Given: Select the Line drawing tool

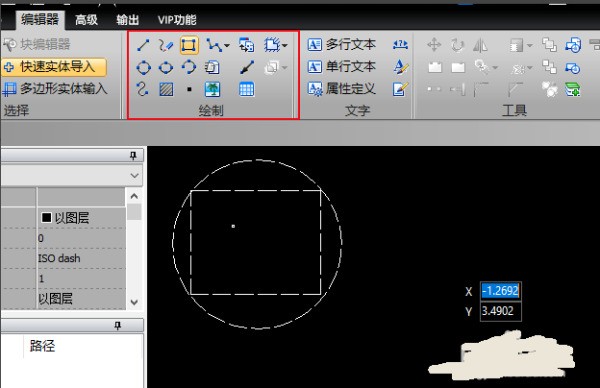Looking at the screenshot, I should pyautogui.click(x=143, y=45).
